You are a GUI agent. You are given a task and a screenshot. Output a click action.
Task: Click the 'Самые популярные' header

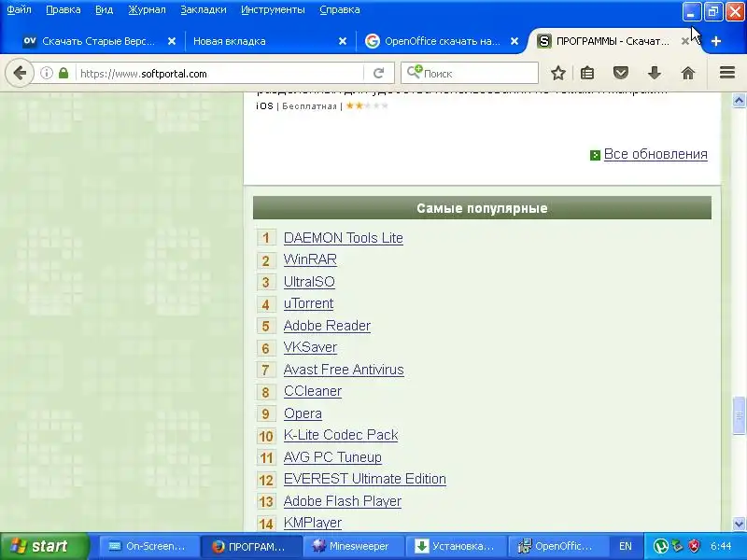[x=482, y=208]
